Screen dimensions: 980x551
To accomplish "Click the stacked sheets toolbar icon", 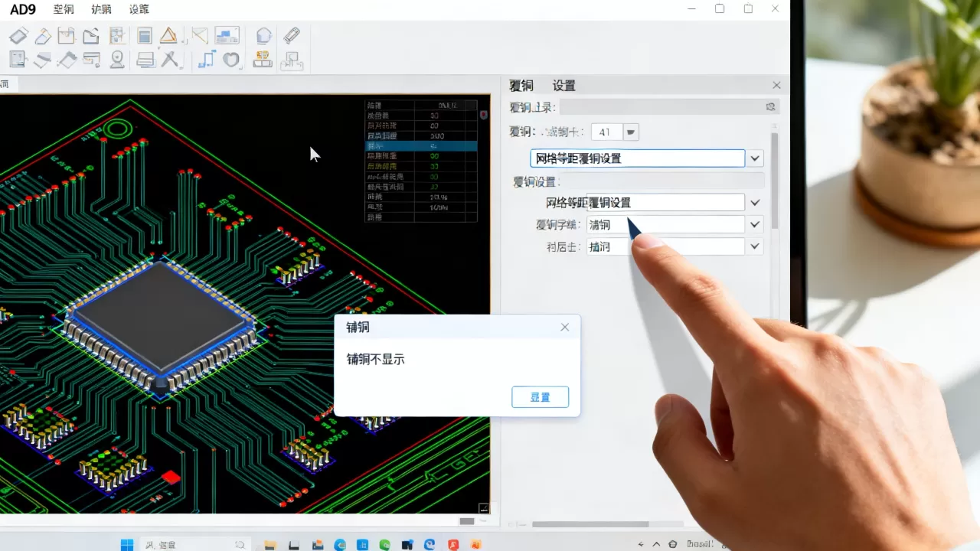I will tap(145, 59).
